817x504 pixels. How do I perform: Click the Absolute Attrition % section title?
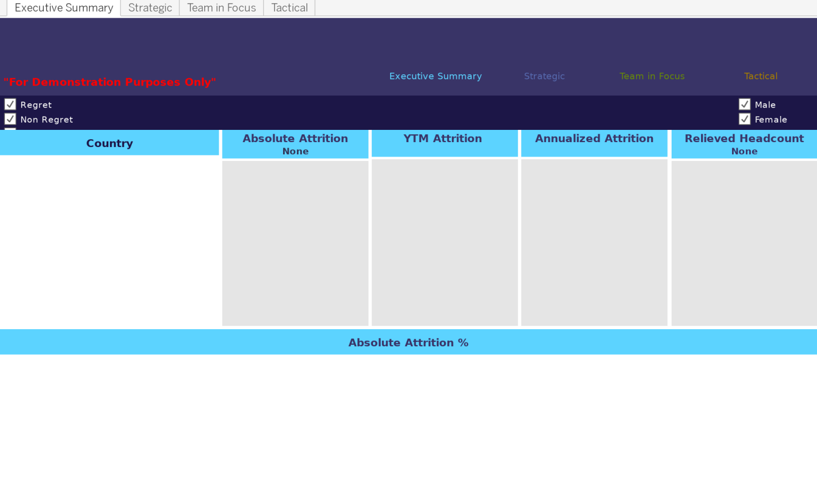(408, 342)
